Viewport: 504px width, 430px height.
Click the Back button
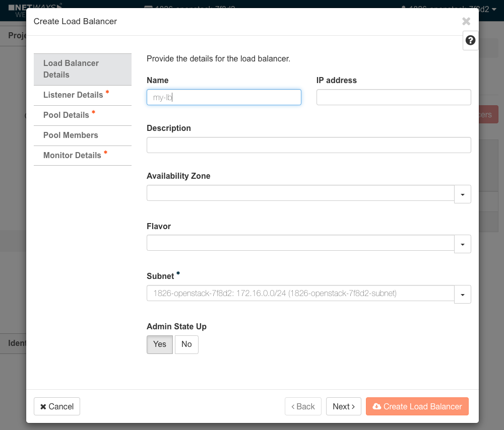pos(302,406)
